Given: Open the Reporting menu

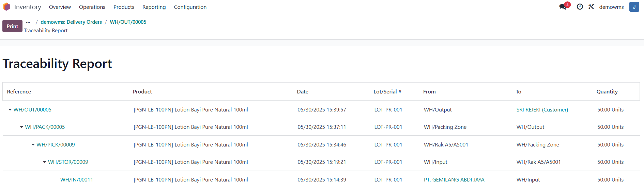Looking at the screenshot, I should (x=154, y=7).
